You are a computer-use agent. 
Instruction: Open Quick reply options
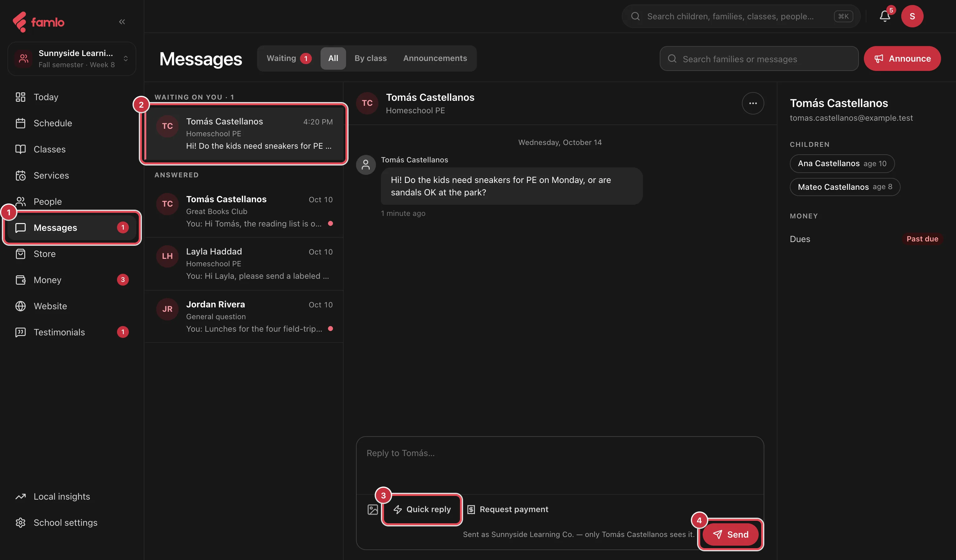click(422, 510)
